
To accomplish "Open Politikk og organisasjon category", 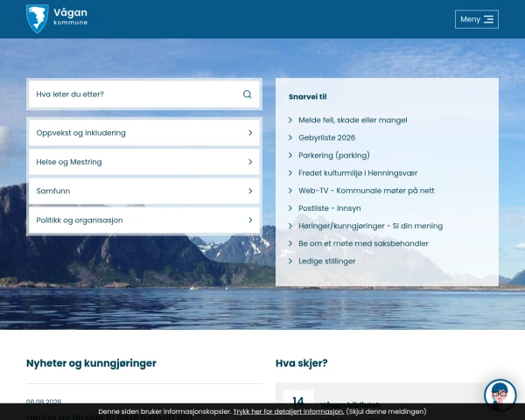I will click(x=144, y=220).
